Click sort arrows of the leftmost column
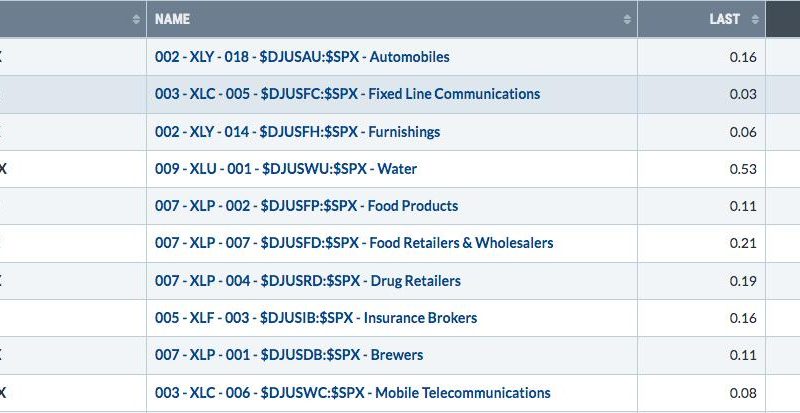 136,19
